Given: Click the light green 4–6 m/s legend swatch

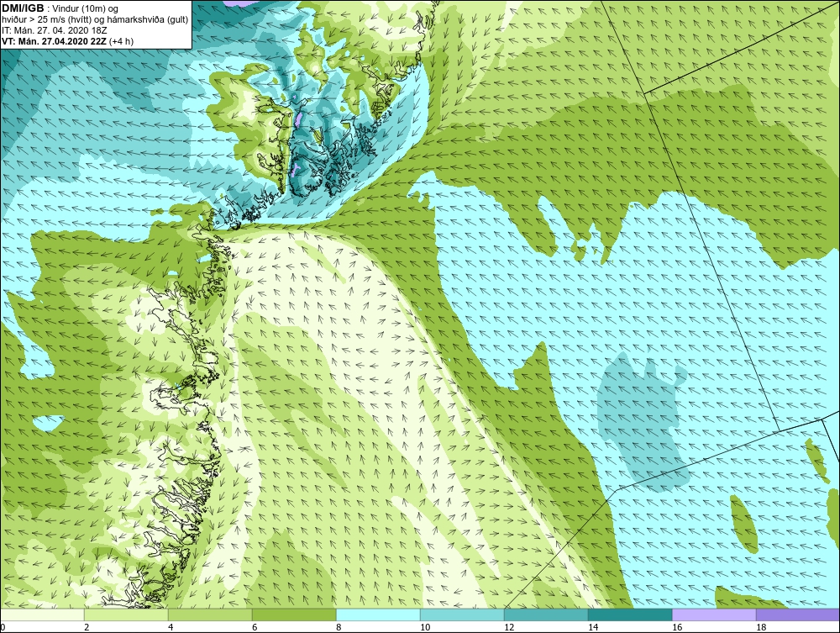Looking at the screenshot, I should [x=210, y=615].
